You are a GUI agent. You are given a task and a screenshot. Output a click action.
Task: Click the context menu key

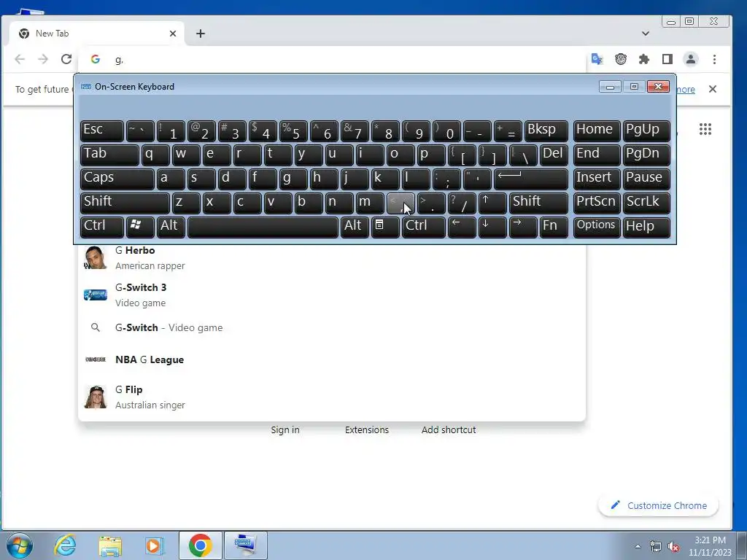click(x=385, y=227)
